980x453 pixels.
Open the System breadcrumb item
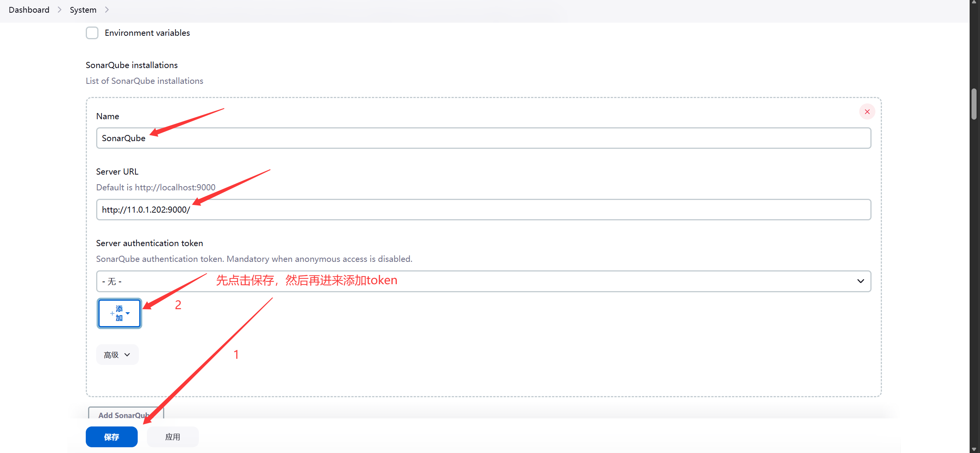[x=83, y=10]
